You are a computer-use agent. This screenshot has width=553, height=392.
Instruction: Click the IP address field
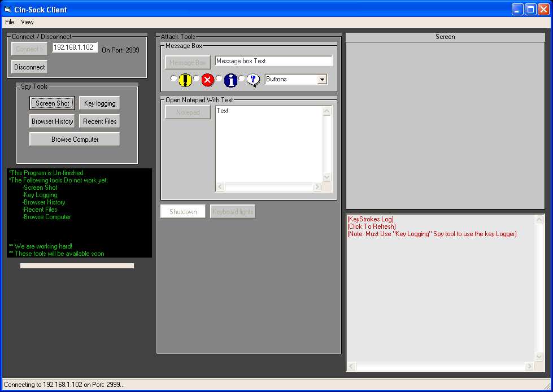[75, 47]
